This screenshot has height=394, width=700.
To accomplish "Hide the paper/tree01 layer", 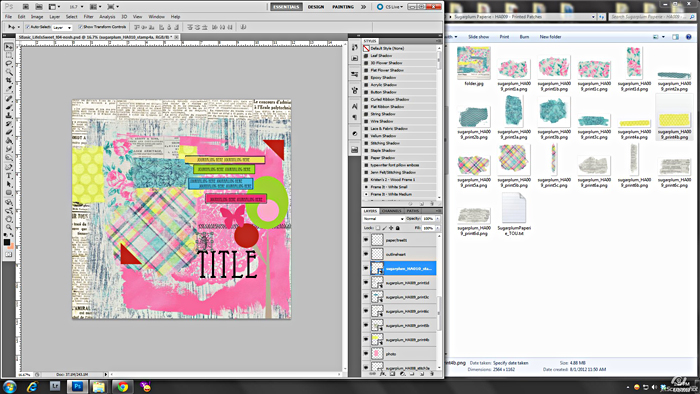I will point(366,240).
